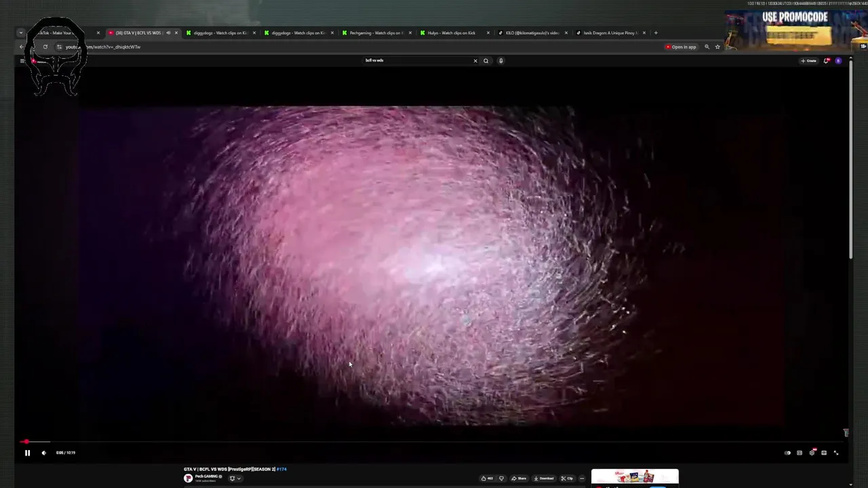This screenshot has height=488, width=868.
Task: Open Pech GAMING channel avatar
Action: point(188,479)
